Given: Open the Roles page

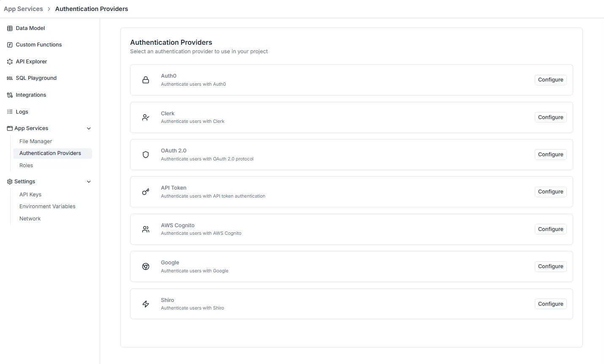Looking at the screenshot, I should (26, 166).
